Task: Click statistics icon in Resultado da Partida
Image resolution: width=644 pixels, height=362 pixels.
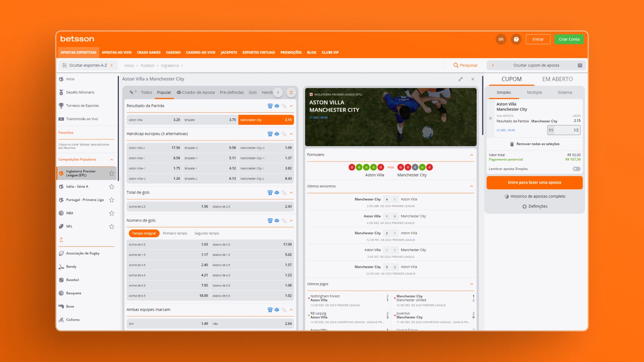Action: 270,106
